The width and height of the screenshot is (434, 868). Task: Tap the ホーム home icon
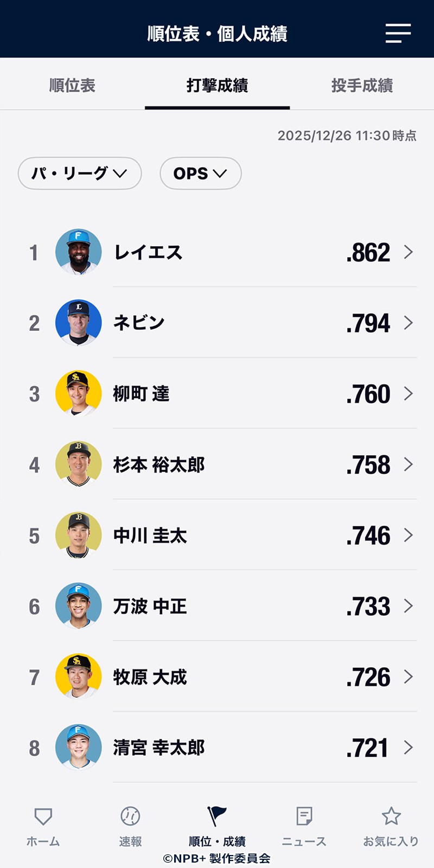(43, 816)
